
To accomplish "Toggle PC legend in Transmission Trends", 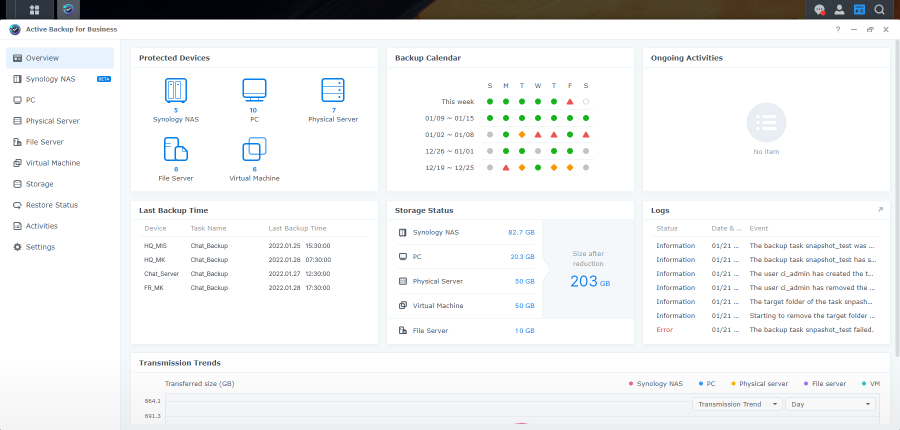I will (707, 383).
